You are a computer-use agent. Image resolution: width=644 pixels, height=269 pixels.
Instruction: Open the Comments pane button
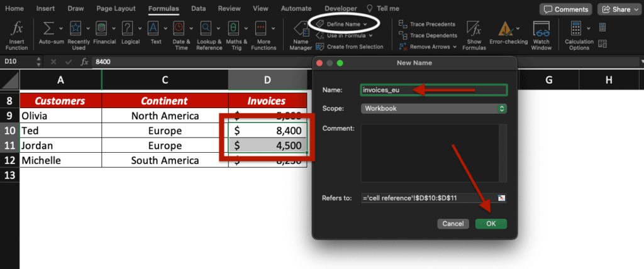(x=565, y=9)
